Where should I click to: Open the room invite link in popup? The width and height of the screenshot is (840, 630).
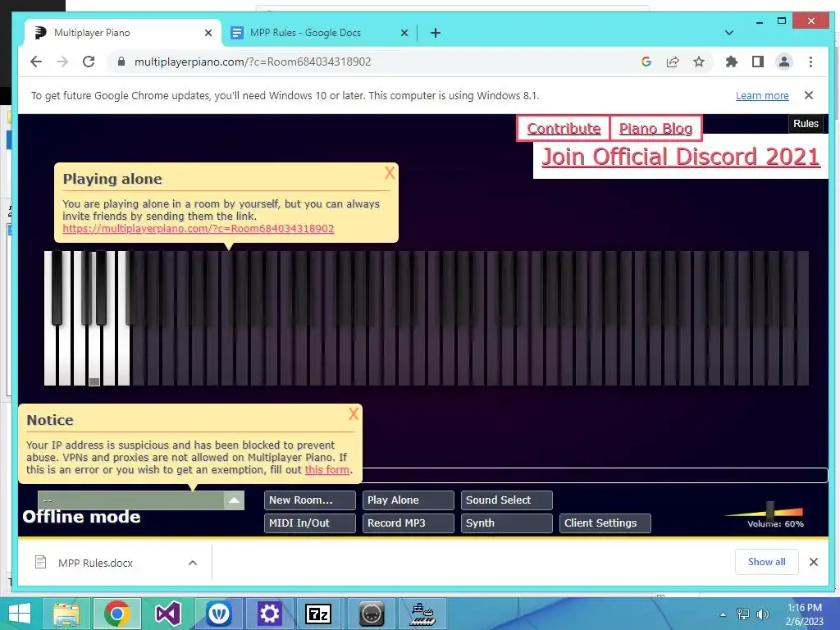pos(199,229)
